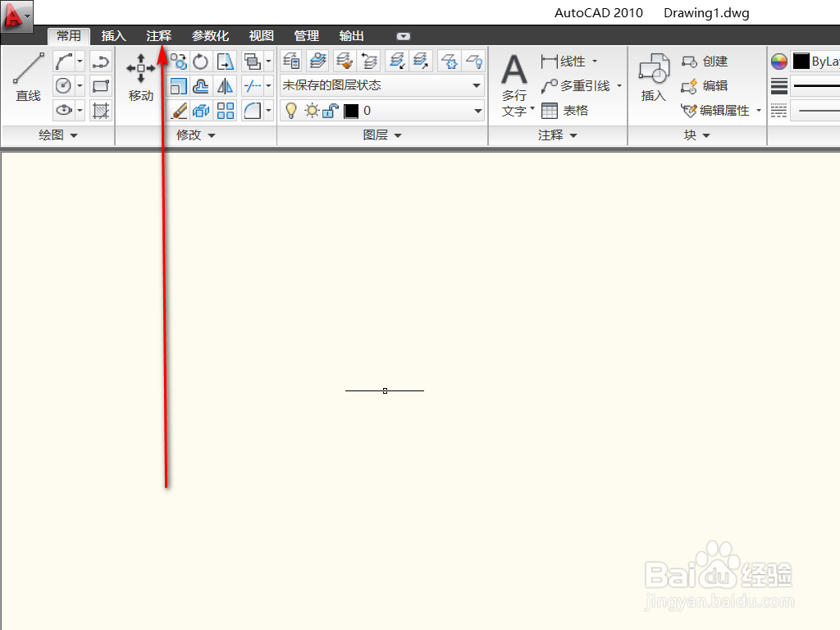Open the fillet tool dropdown arrow
The height and width of the screenshot is (630, 840).
(x=268, y=111)
